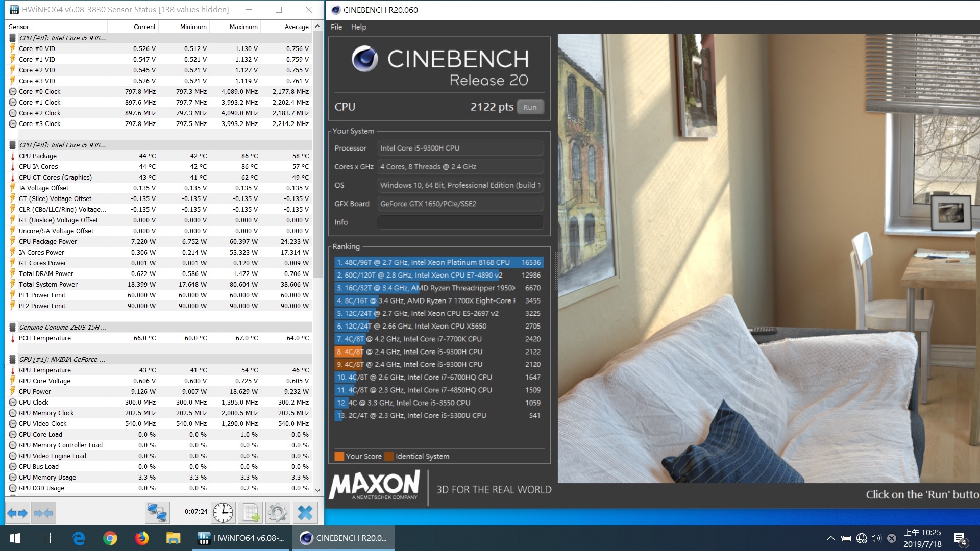
Task: Sort by Maximum column header
Action: pyautogui.click(x=235, y=27)
